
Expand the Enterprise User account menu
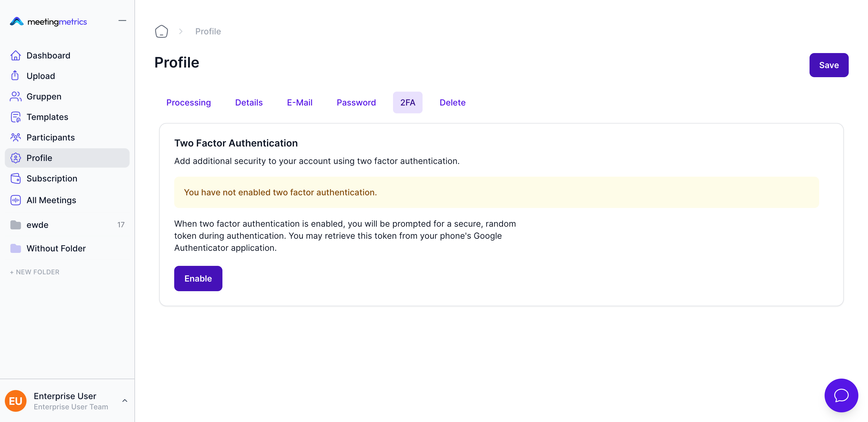pyautogui.click(x=125, y=400)
